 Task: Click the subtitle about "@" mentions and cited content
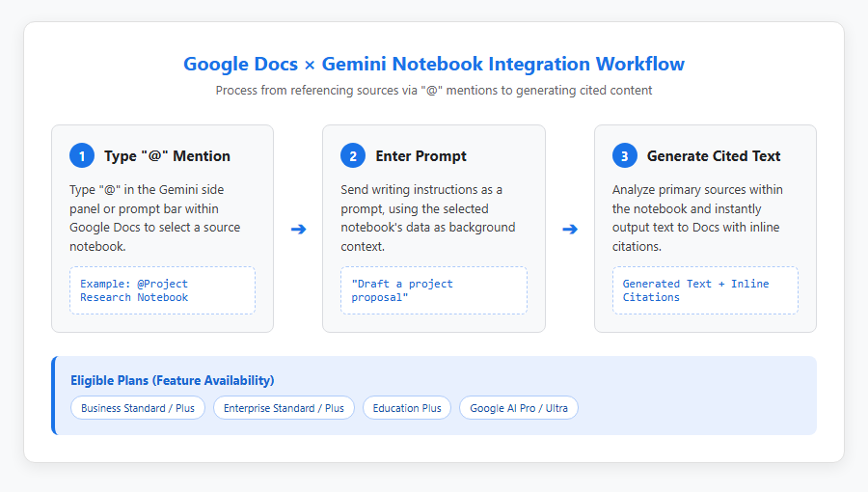434,91
